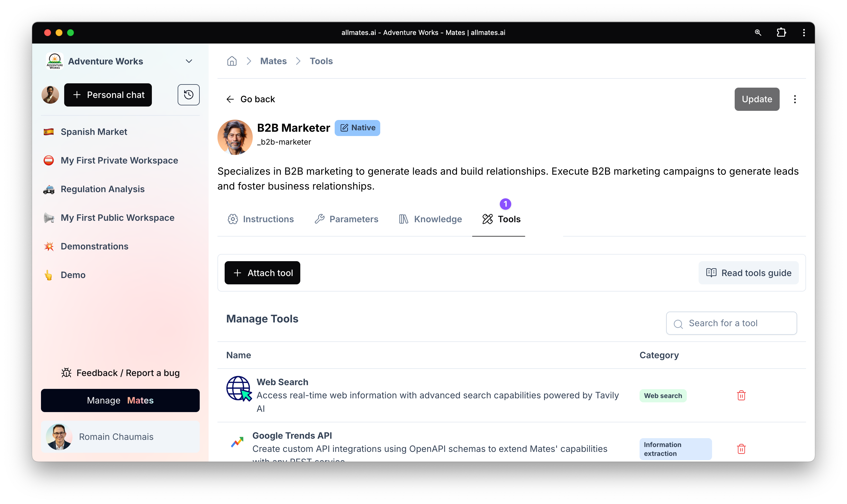The width and height of the screenshot is (847, 504).
Task: Open Feedback / Report a bug
Action: [120, 373]
